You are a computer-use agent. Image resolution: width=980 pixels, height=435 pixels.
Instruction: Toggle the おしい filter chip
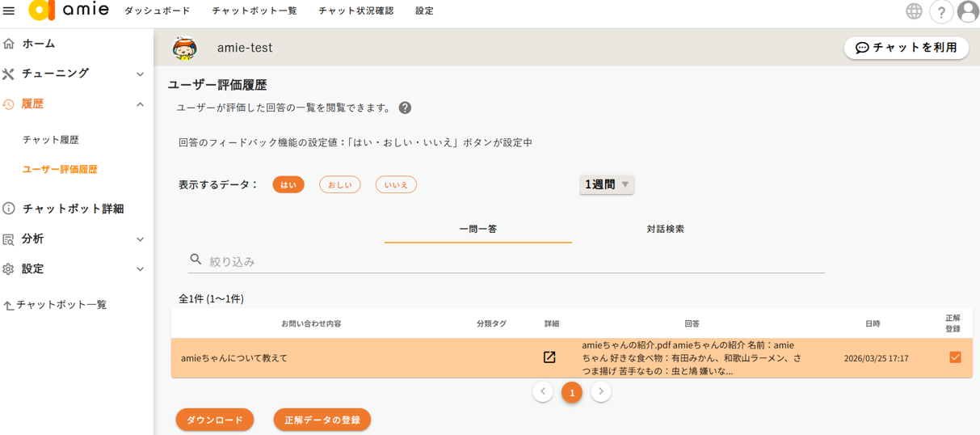339,185
